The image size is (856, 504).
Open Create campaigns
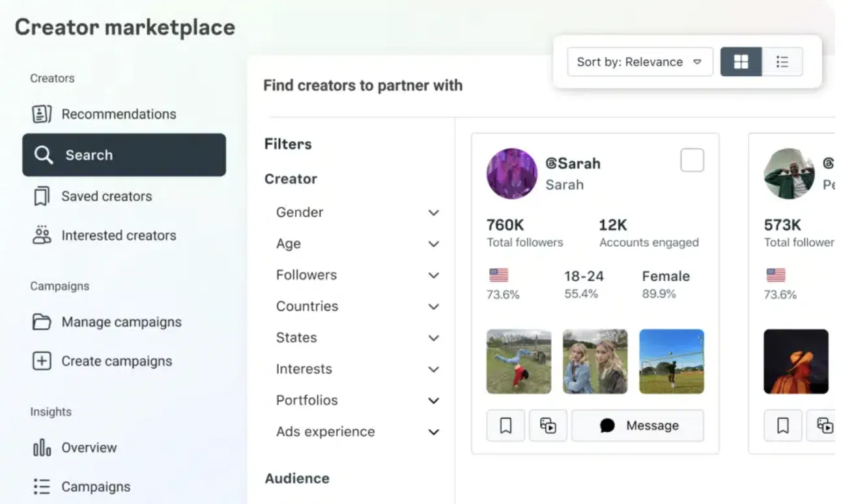[117, 361]
